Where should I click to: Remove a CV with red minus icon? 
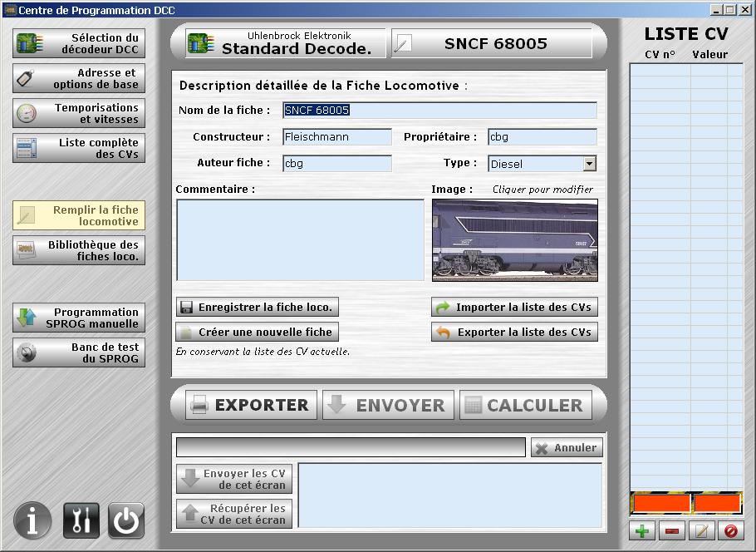pos(671,531)
